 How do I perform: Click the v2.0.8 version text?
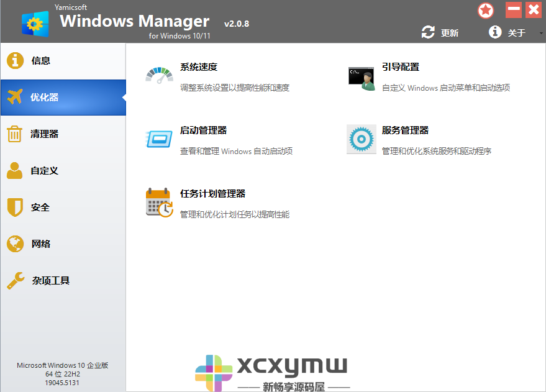coord(237,24)
